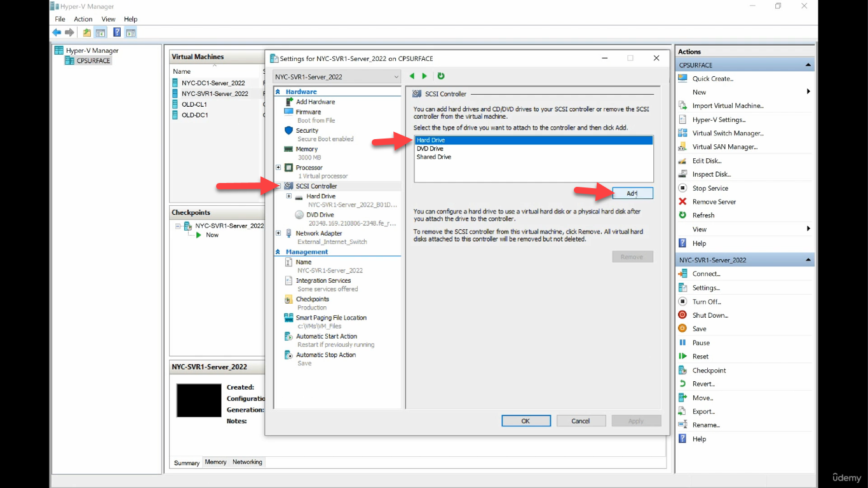Open the File menu
The image size is (868, 488).
pos(60,19)
